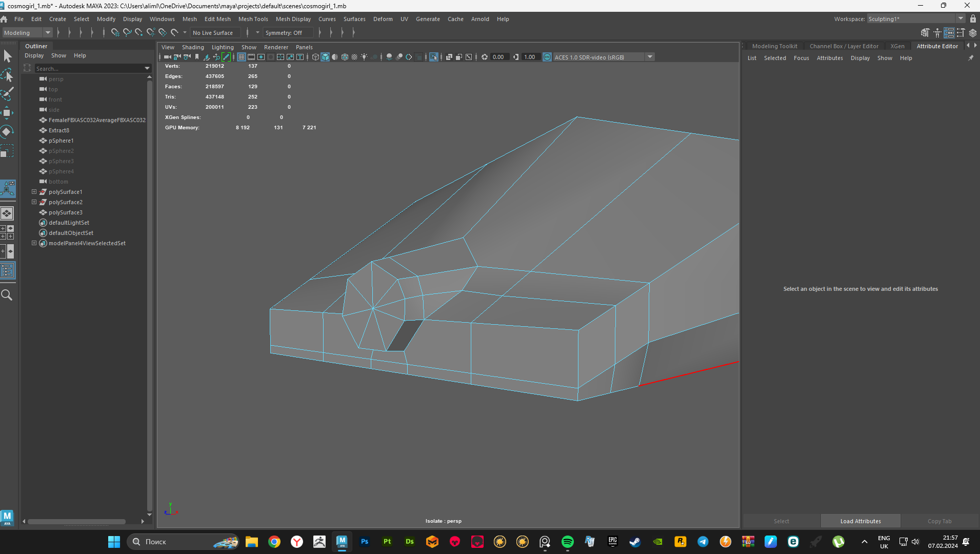Open the search field dropdown in Outliner
Screen dimensions: 980x554
click(x=147, y=68)
